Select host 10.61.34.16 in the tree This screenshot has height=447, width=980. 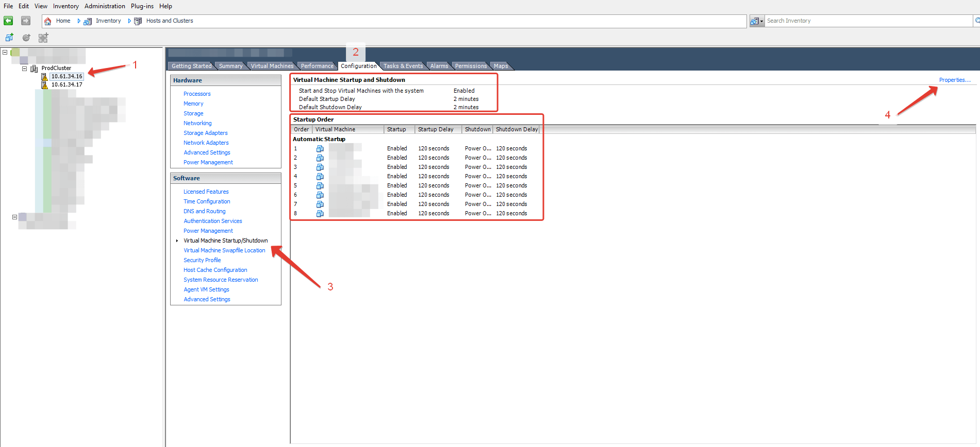pos(67,76)
